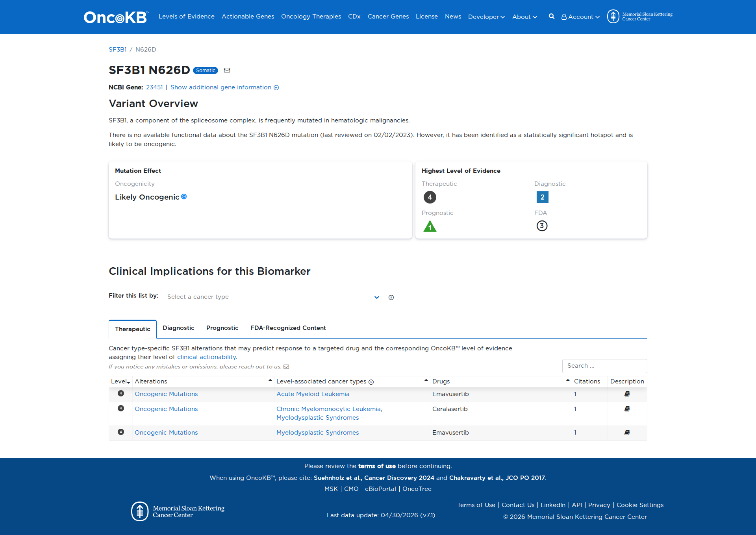Open description book icon for Acute Myeloid Leukemia row
Image resolution: width=756 pixels, height=535 pixels.
tap(627, 394)
